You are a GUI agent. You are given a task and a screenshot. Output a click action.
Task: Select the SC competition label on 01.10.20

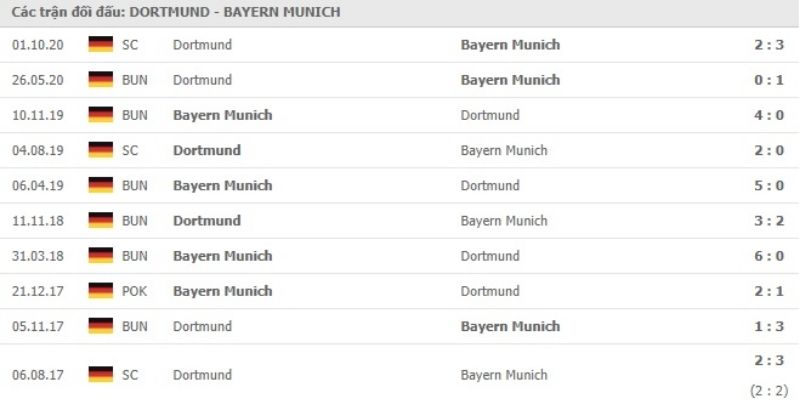tap(131, 45)
